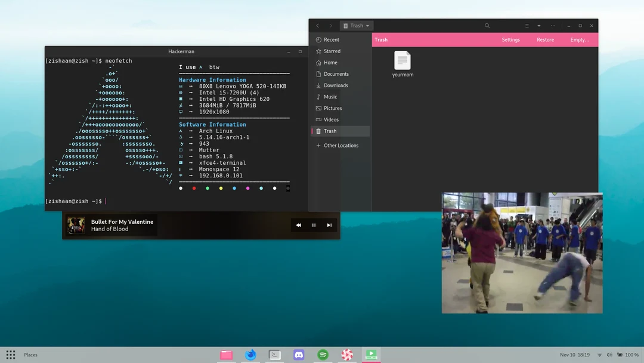Click Restore on the Trash banner
644x363 pixels.
point(545,39)
